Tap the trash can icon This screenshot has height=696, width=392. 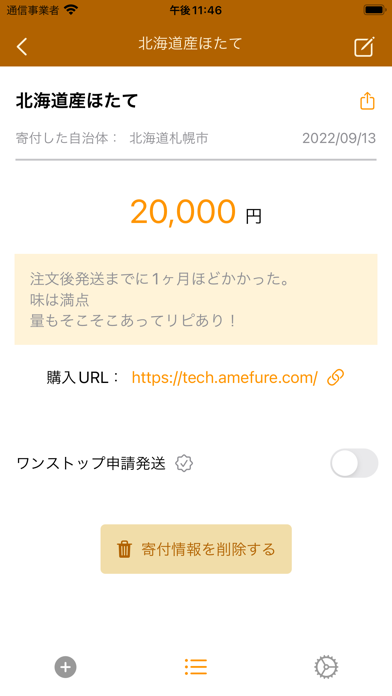[x=124, y=549]
